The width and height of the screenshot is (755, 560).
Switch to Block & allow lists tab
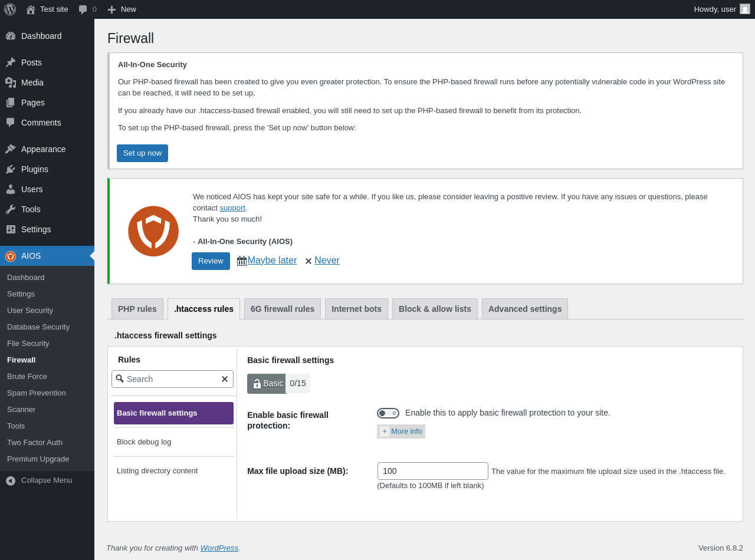tap(435, 309)
